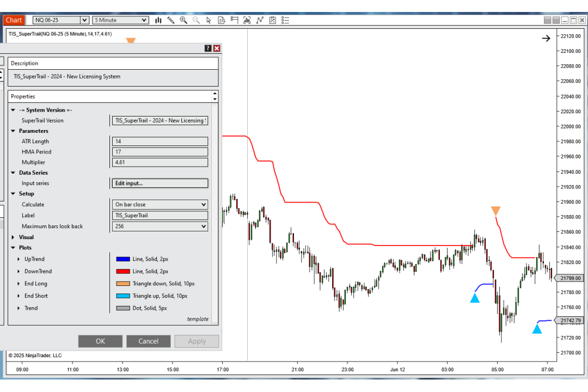Expand the Trend plot settings
588x392 pixels.
click(19, 308)
